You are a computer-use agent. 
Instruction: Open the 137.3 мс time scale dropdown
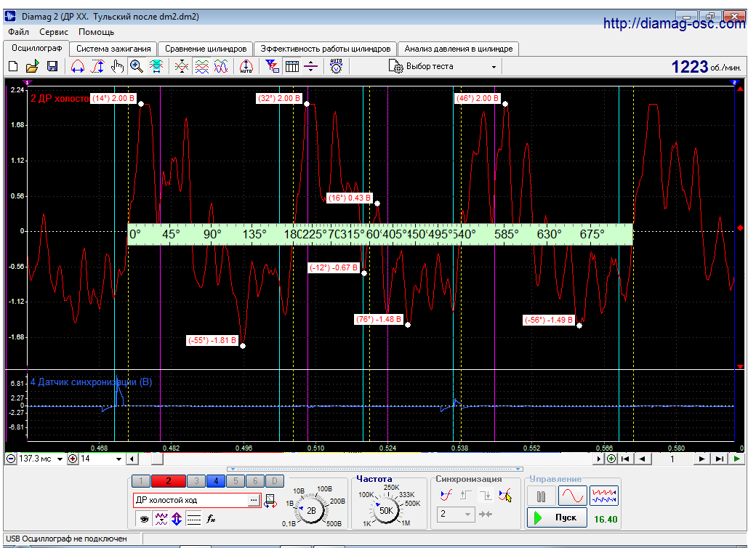[60, 459]
